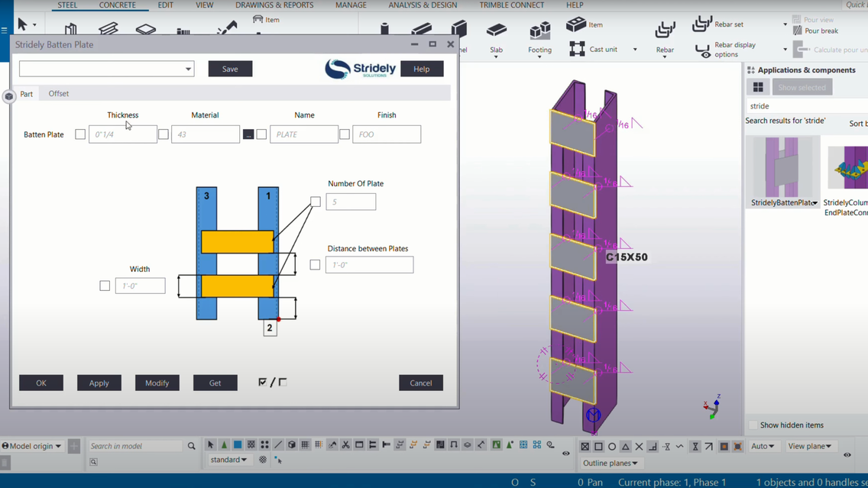Toggle the Finish checkbox
This screenshot has height=488, width=868.
pyautogui.click(x=345, y=134)
